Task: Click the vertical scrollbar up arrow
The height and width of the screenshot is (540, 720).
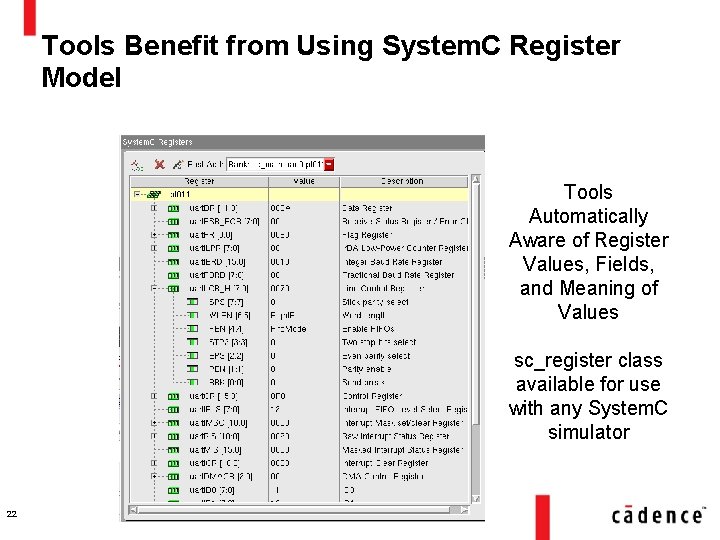Action: [x=476, y=180]
